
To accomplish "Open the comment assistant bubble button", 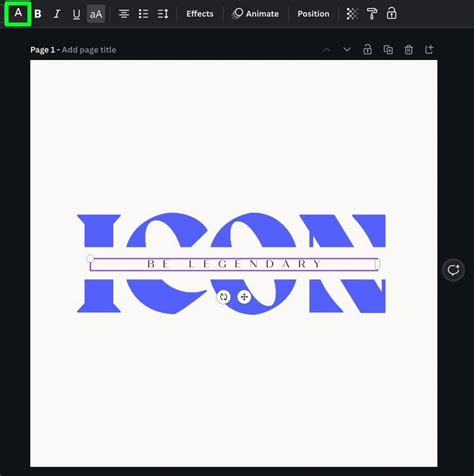I will tap(453, 270).
